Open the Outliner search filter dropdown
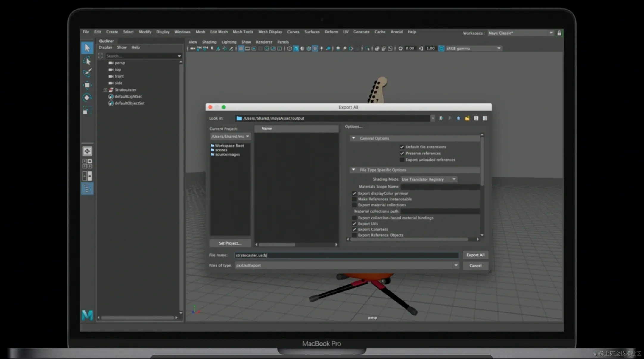The width and height of the screenshot is (644, 359). pyautogui.click(x=179, y=56)
